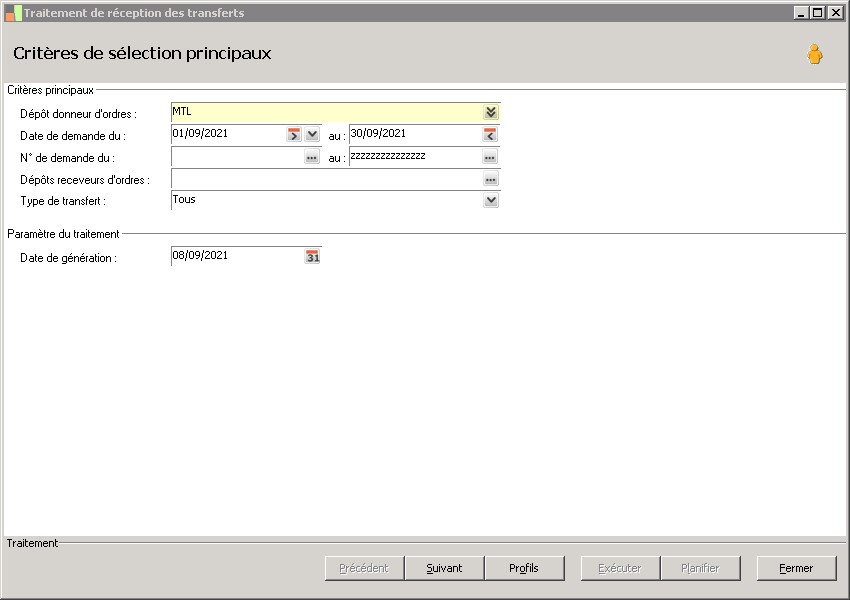Open the Dépôt donneur d'ordres double-chevron dropdown
This screenshot has height=600, width=850.
pos(491,112)
